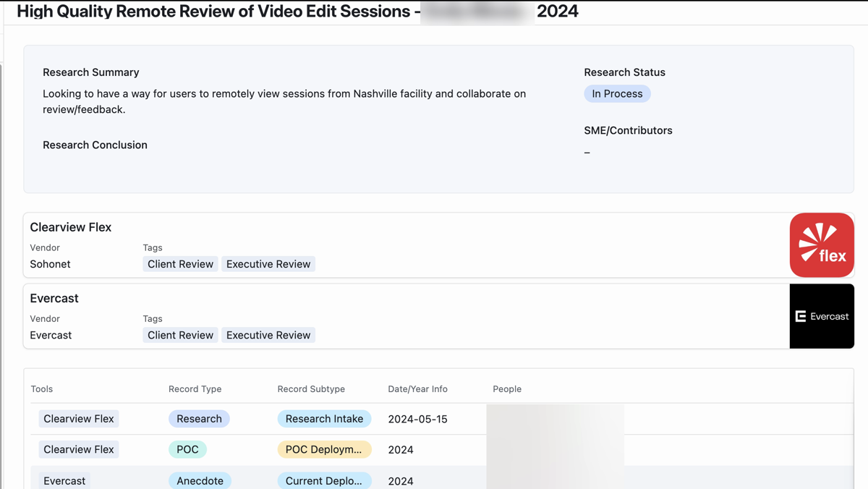868x489 pixels.
Task: Click the Research Conclusion heading
Action: (x=95, y=145)
